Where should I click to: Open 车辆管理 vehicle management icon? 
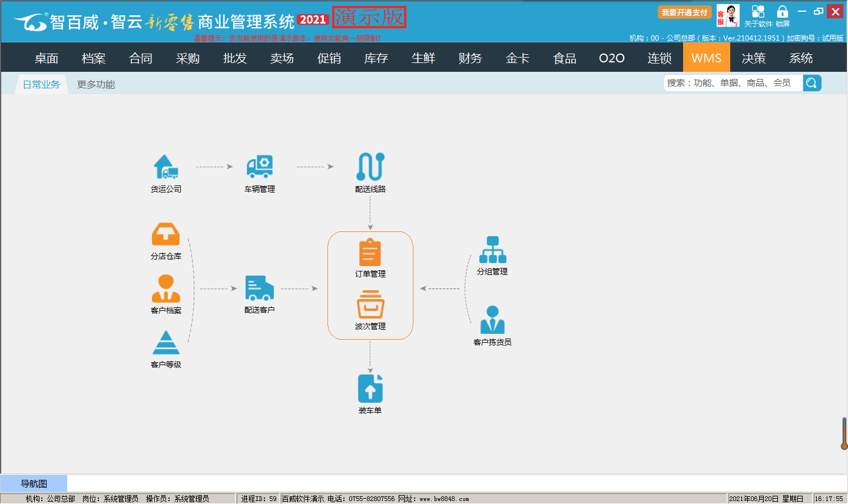tap(260, 167)
